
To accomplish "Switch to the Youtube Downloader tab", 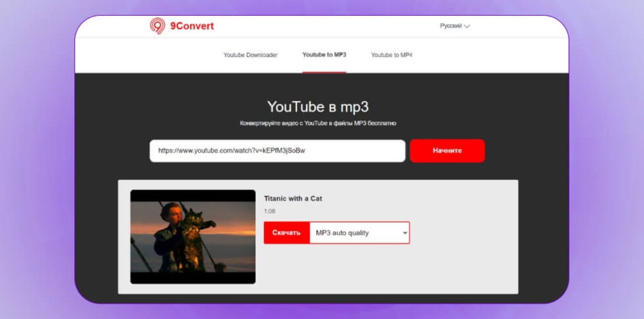I will 250,55.
